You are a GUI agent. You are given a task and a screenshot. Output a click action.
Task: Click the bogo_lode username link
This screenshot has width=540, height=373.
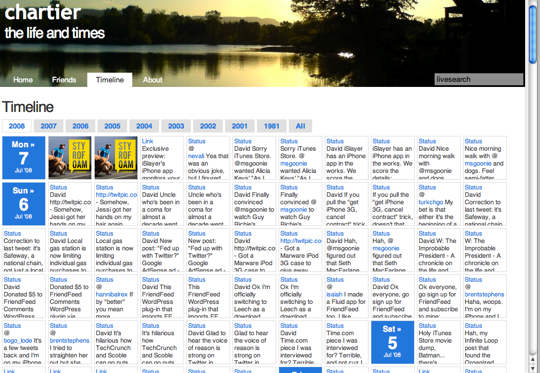click(18, 341)
